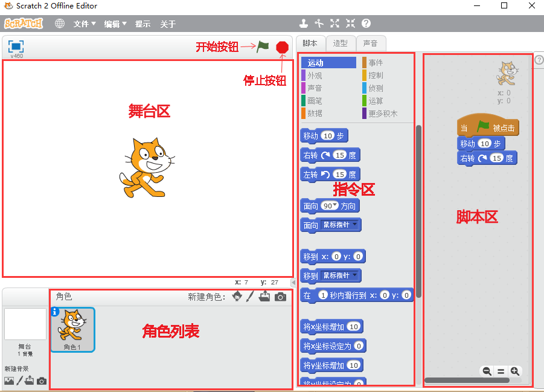Upload a backdrop from file
Viewport: 544px width, 392px height.
click(x=30, y=381)
